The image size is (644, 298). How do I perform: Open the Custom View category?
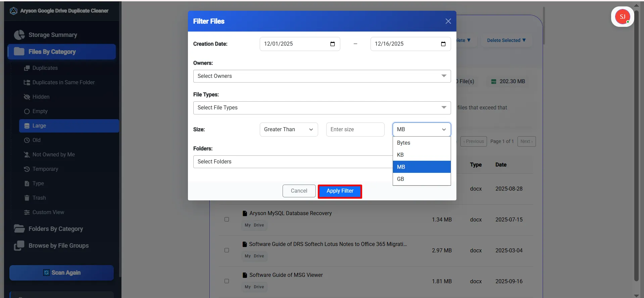pos(69,212)
